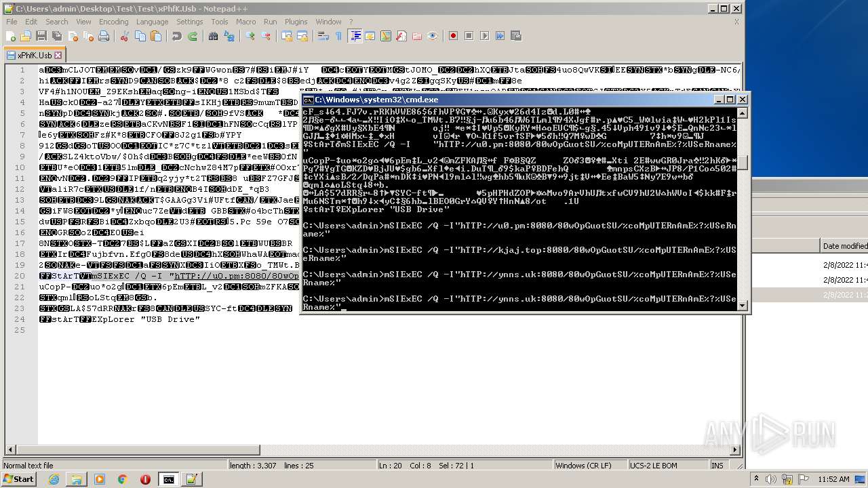The height and width of the screenshot is (488, 868).
Task: Open the Encoding menu
Action: pyautogui.click(x=114, y=22)
